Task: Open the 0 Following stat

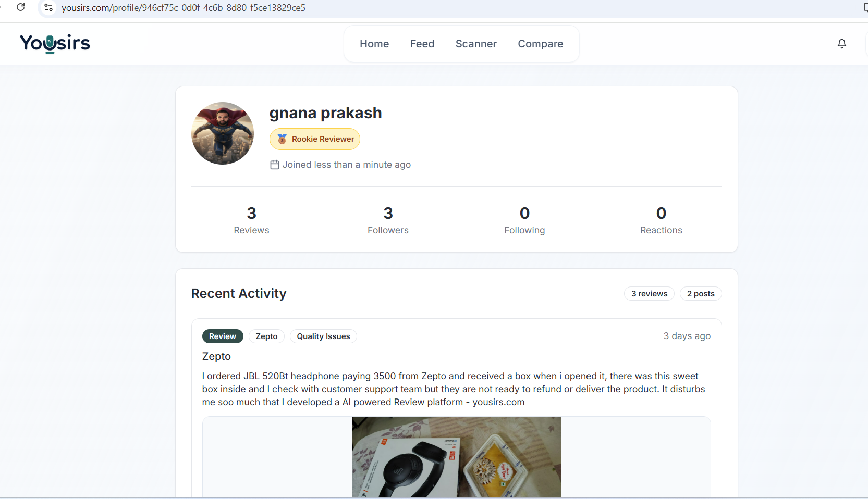Action: 524,220
